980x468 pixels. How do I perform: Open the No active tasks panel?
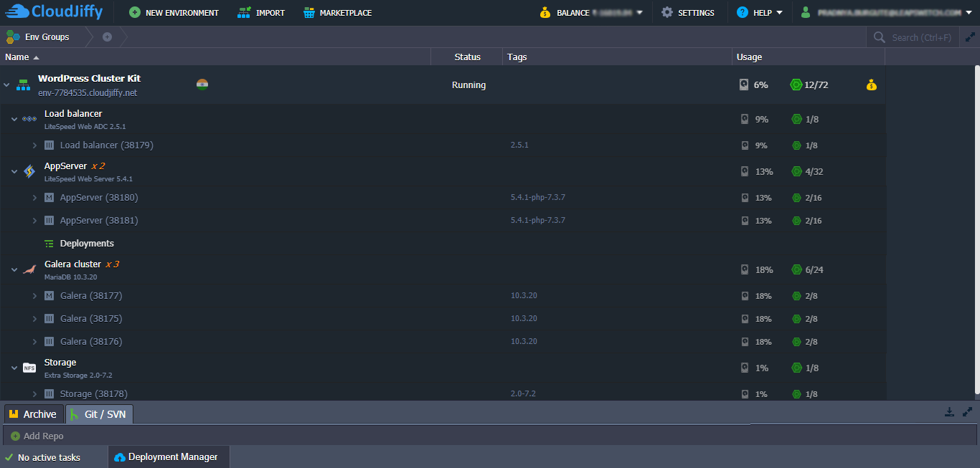coord(43,457)
